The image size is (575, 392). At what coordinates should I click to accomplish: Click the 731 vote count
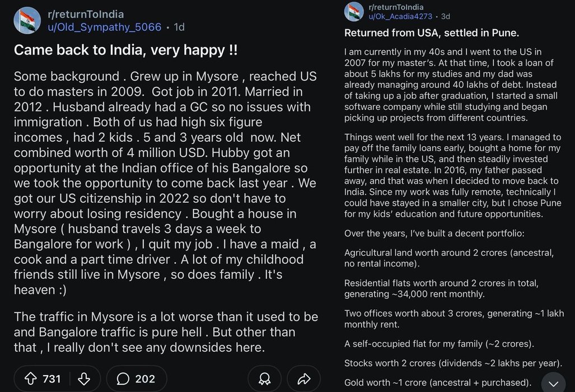coord(52,379)
